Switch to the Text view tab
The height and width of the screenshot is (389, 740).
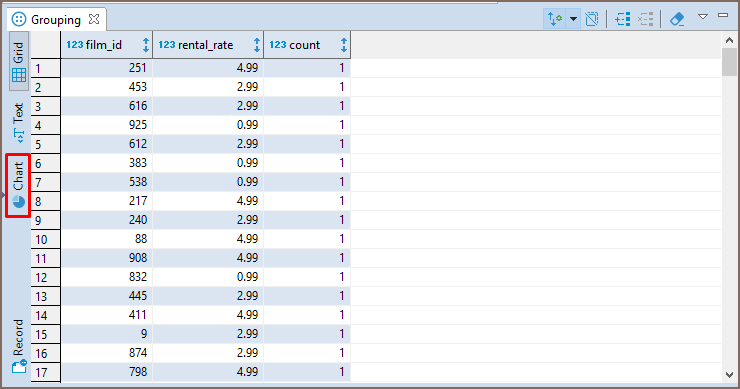(x=18, y=123)
